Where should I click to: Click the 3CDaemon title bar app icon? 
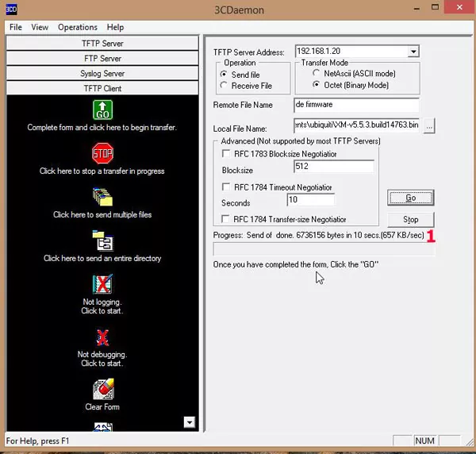10,9
